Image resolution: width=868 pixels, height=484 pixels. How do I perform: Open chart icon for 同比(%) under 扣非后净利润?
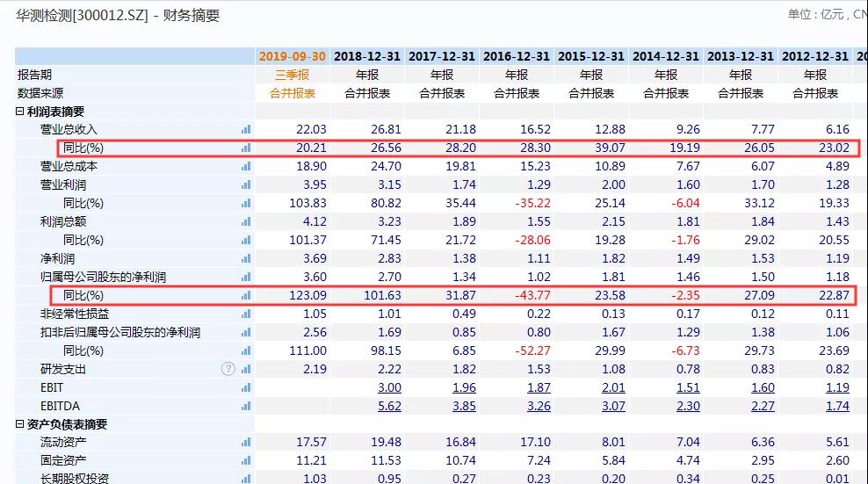246,350
